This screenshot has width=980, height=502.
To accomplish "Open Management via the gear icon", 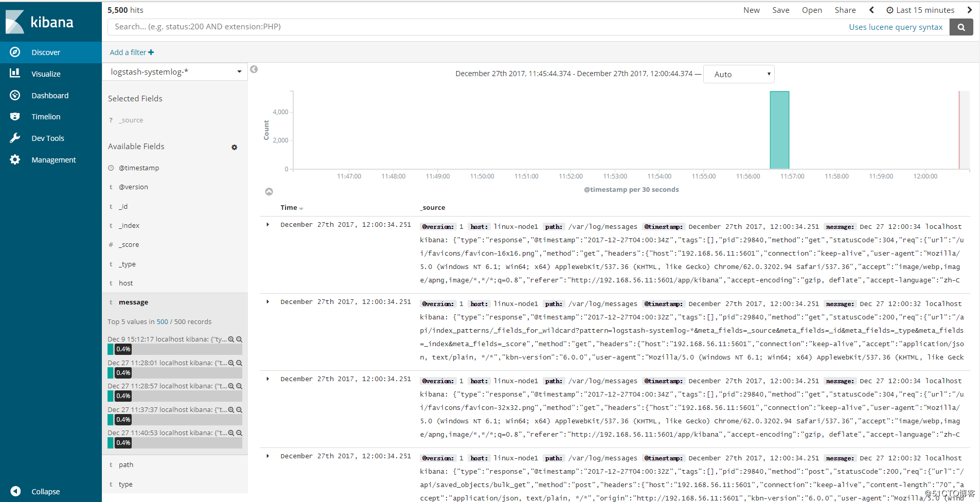I will click(x=15, y=159).
